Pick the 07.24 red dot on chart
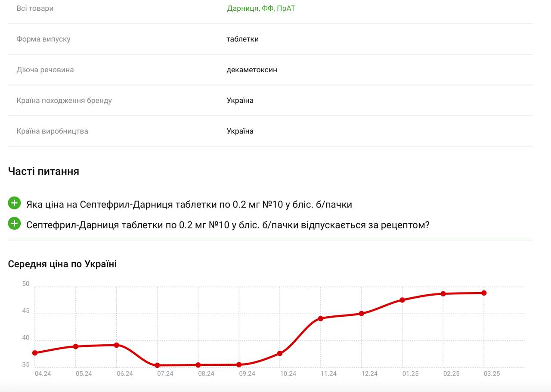551x392 pixels. 158,365
